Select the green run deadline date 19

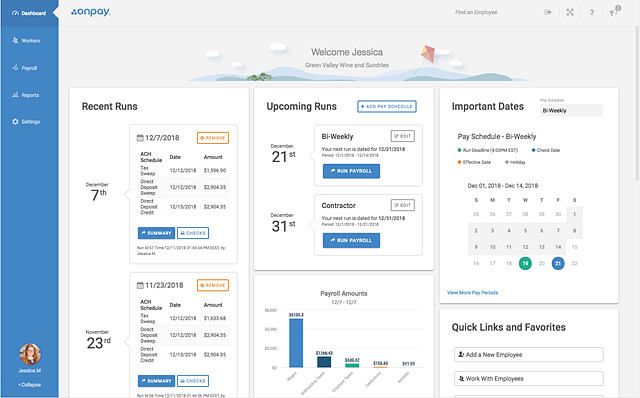click(525, 263)
